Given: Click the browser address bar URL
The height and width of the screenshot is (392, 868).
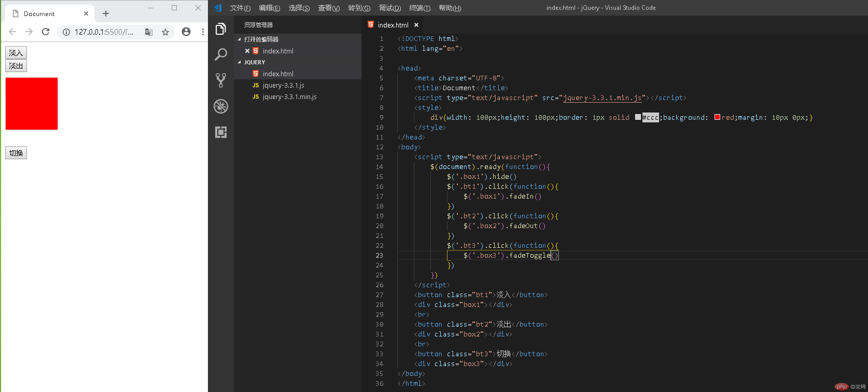Looking at the screenshot, I should [x=104, y=32].
